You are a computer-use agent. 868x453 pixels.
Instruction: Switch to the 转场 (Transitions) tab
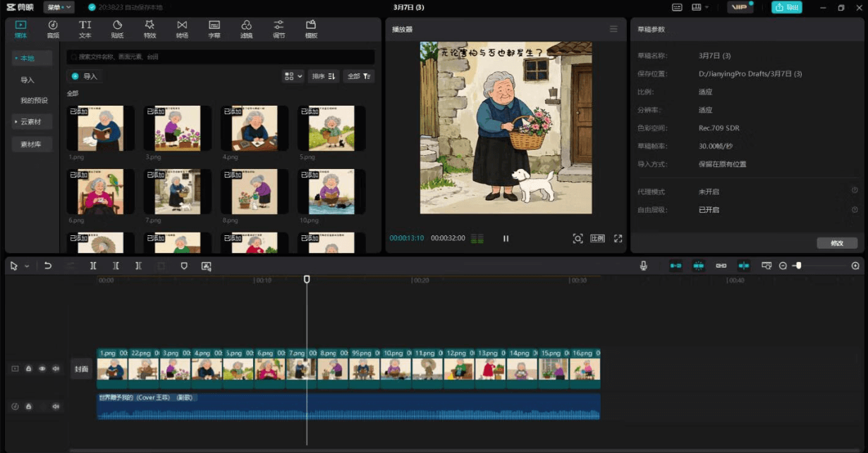click(182, 29)
